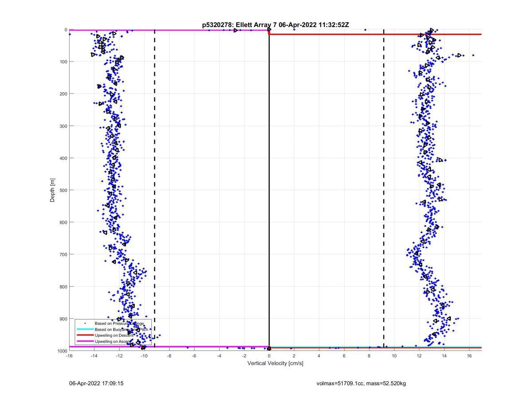Click velocity axis tick label '-6'
Image resolution: width=532 pixels, height=394 pixels.
click(194, 356)
